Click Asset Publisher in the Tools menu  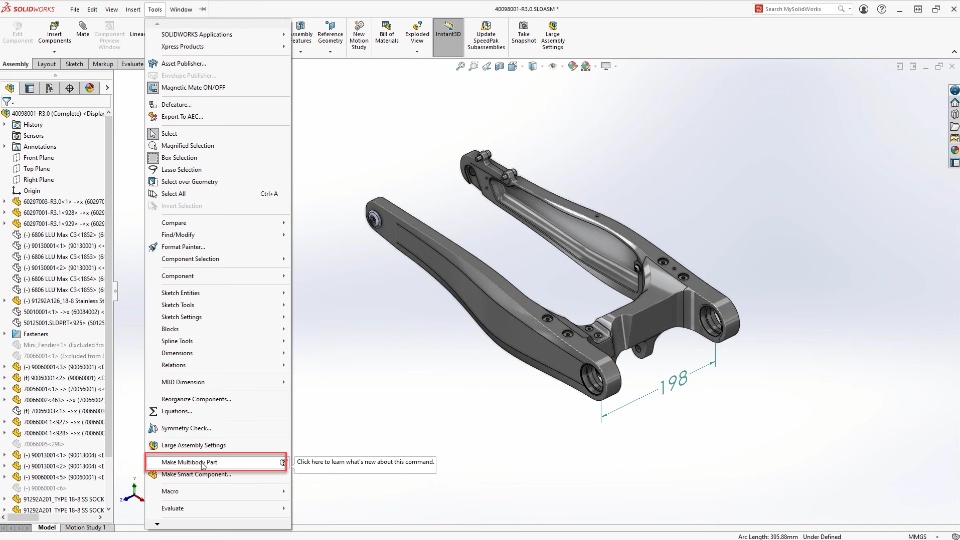[184, 64]
